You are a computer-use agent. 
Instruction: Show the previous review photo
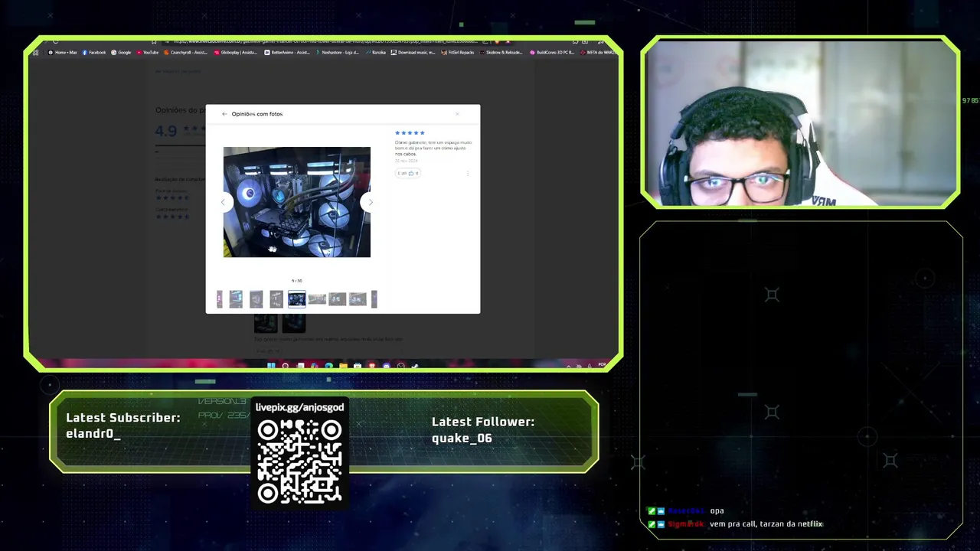click(x=223, y=202)
